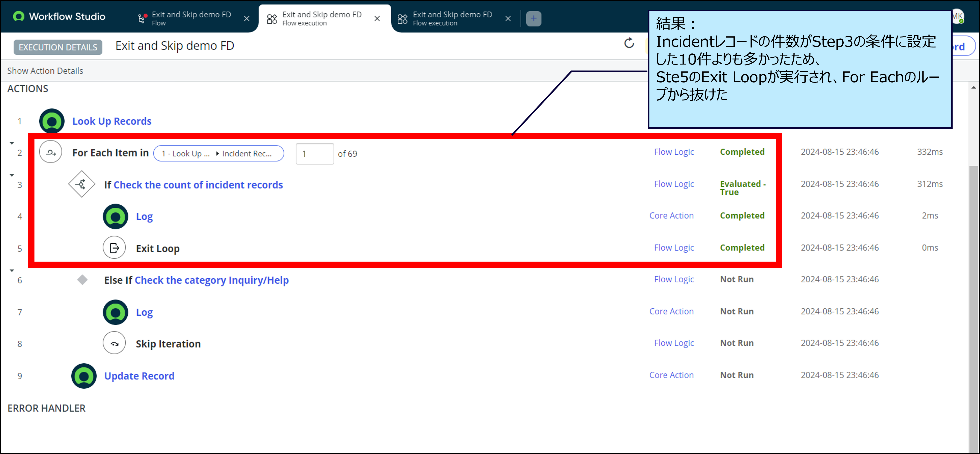Close the active Flow execution tab
This screenshot has width=980, height=454.
(x=377, y=18)
